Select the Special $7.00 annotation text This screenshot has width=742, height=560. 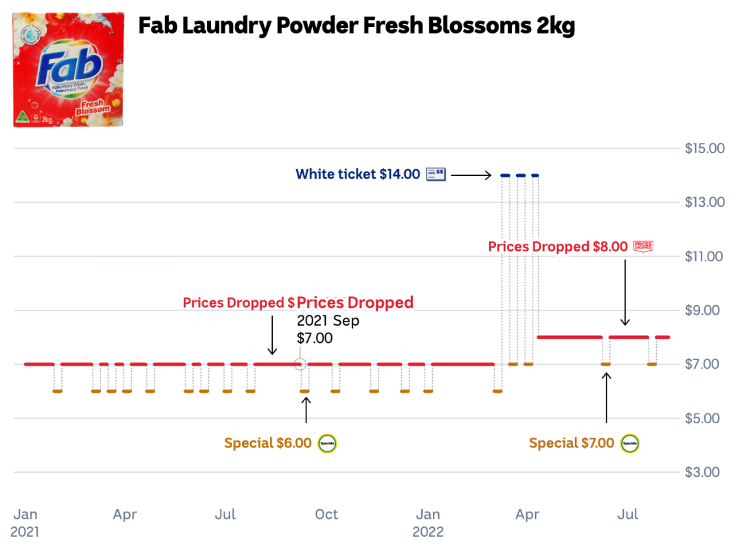pyautogui.click(x=572, y=443)
